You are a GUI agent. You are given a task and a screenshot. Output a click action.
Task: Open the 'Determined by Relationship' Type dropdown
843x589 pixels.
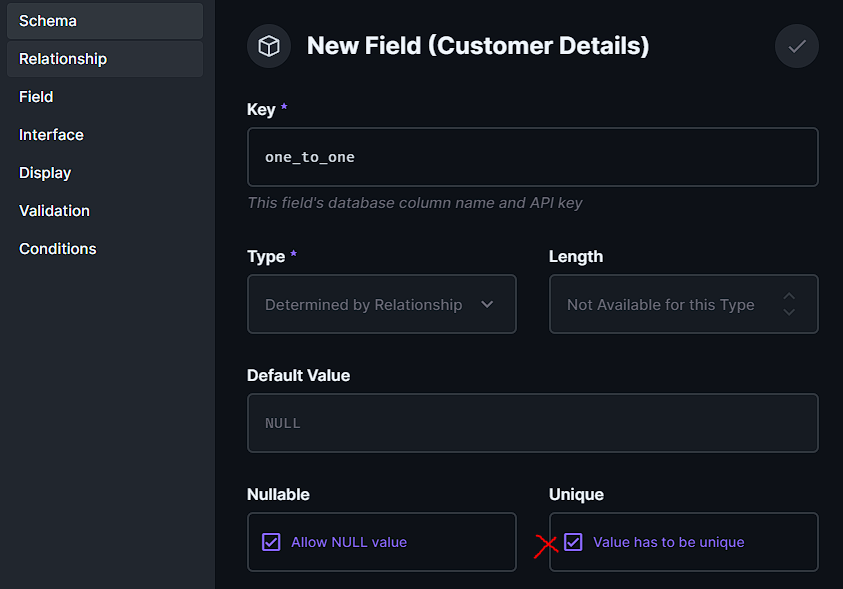[380, 304]
